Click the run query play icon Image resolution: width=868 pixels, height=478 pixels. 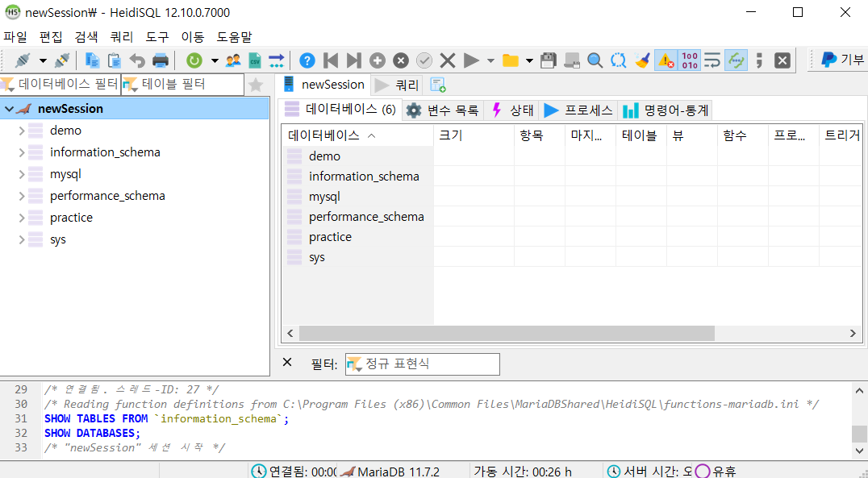pos(471,60)
